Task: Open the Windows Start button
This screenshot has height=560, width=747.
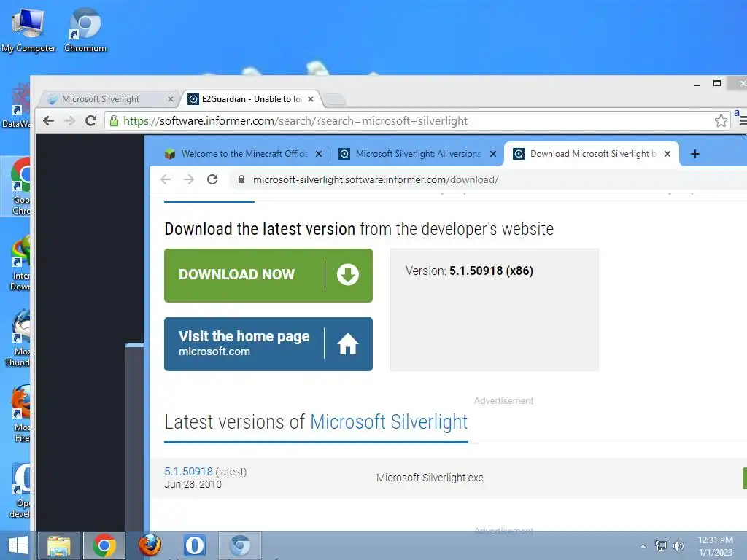Action: tap(18, 545)
